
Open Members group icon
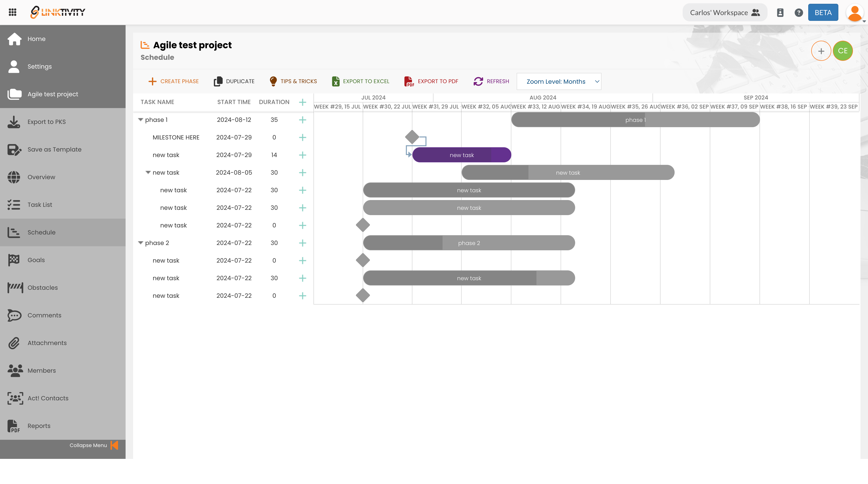pyautogui.click(x=15, y=370)
